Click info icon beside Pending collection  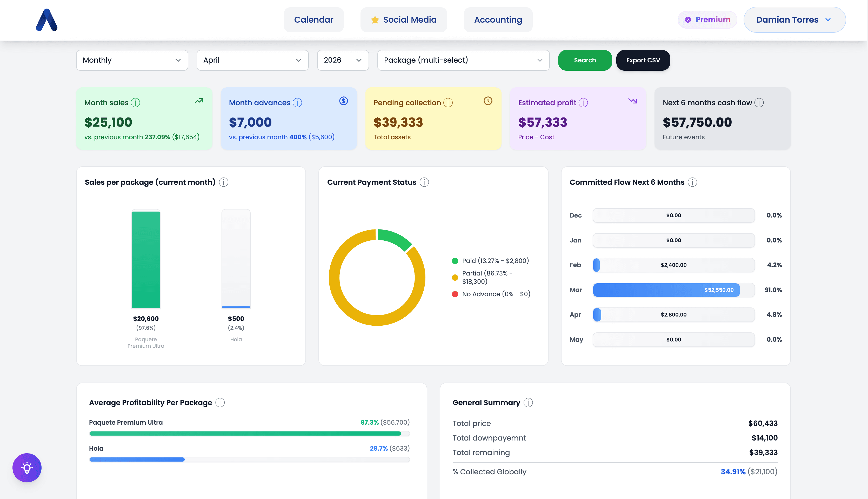448,103
